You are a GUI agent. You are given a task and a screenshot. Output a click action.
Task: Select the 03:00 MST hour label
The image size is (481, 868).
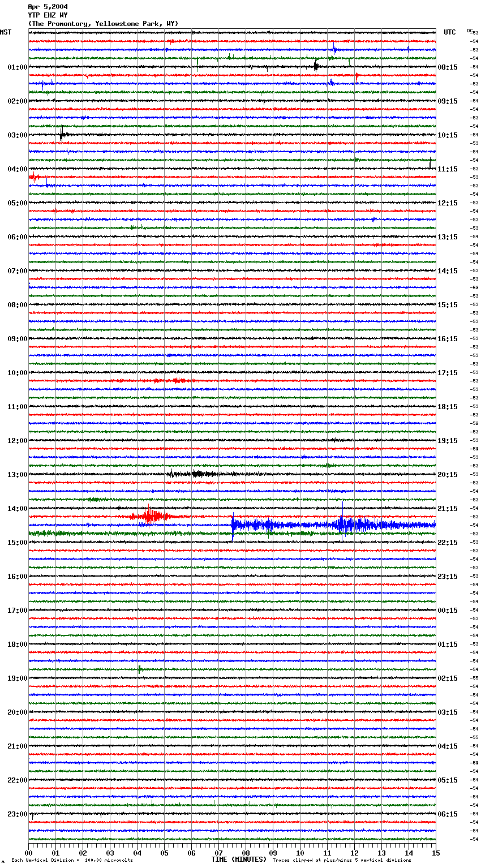pos(18,135)
